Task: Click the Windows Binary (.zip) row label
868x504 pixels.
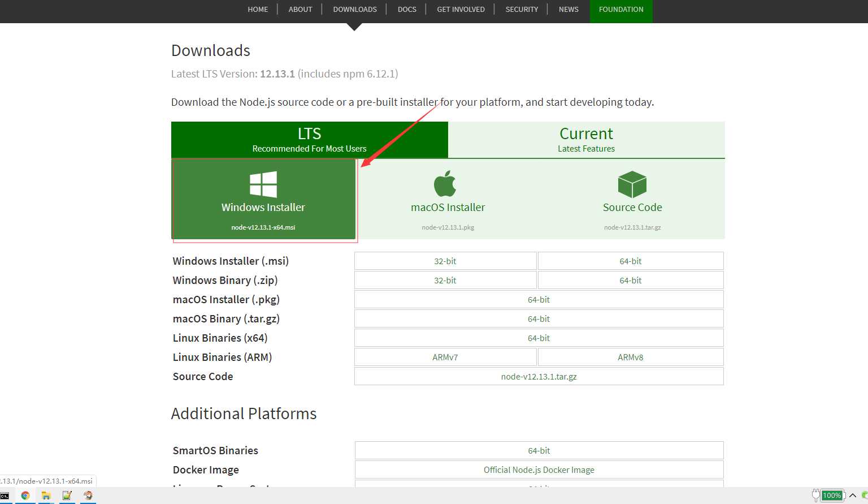Action: (225, 280)
